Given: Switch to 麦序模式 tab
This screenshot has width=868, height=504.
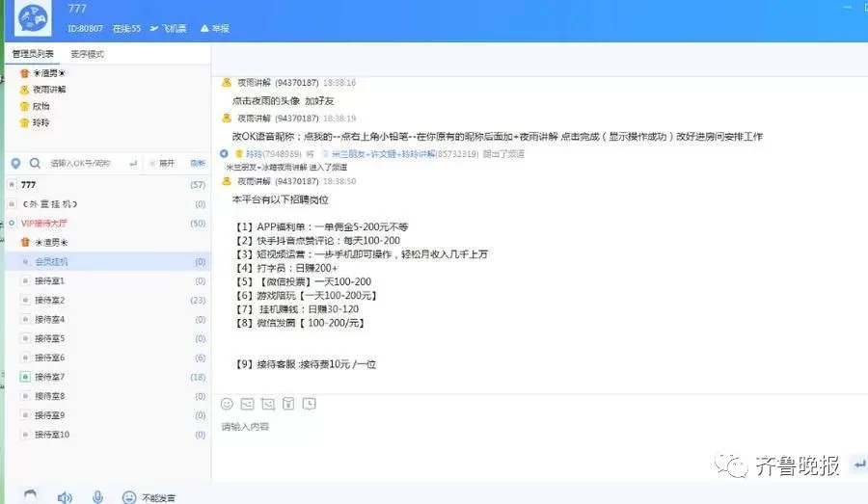Looking at the screenshot, I should [87, 54].
